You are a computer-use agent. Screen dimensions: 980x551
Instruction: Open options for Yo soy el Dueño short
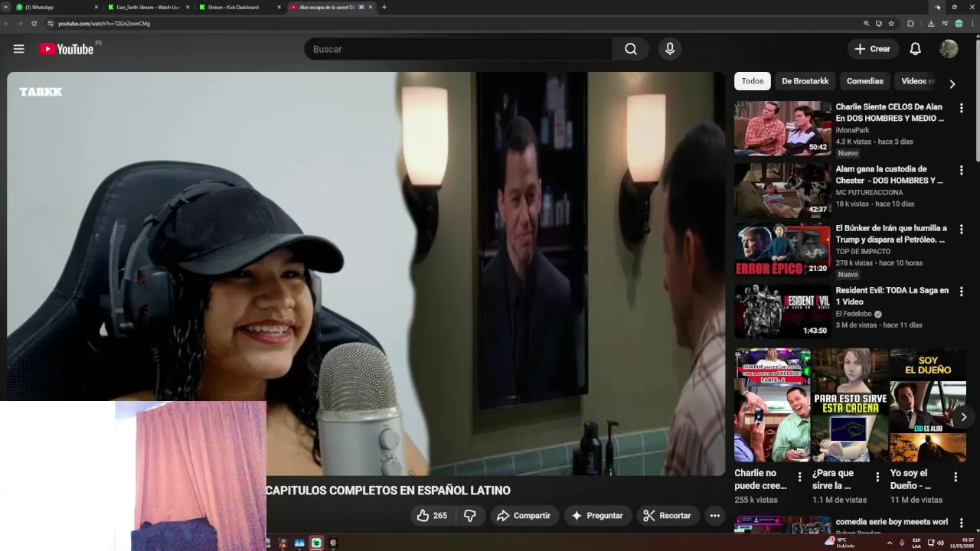(x=955, y=477)
